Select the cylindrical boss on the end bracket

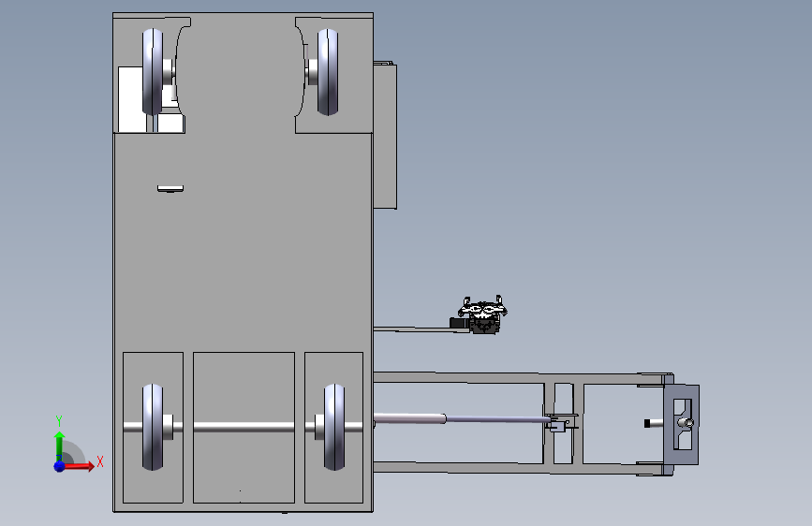pyautogui.click(x=686, y=423)
